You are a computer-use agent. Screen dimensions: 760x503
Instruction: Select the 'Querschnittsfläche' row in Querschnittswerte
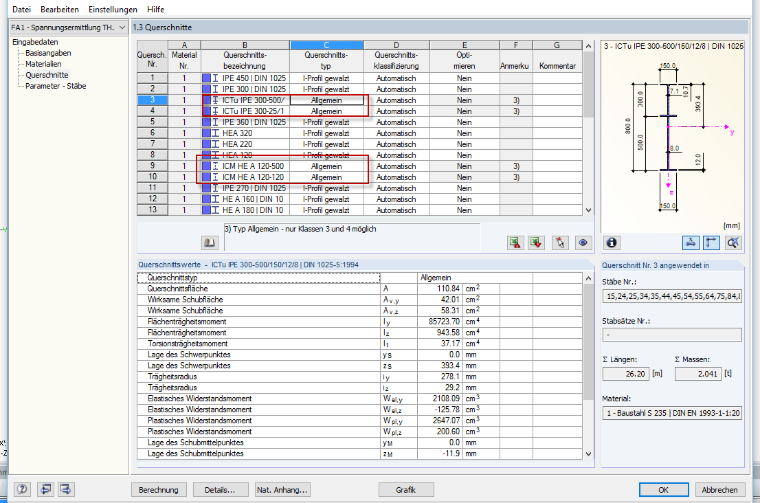pyautogui.click(x=360, y=289)
